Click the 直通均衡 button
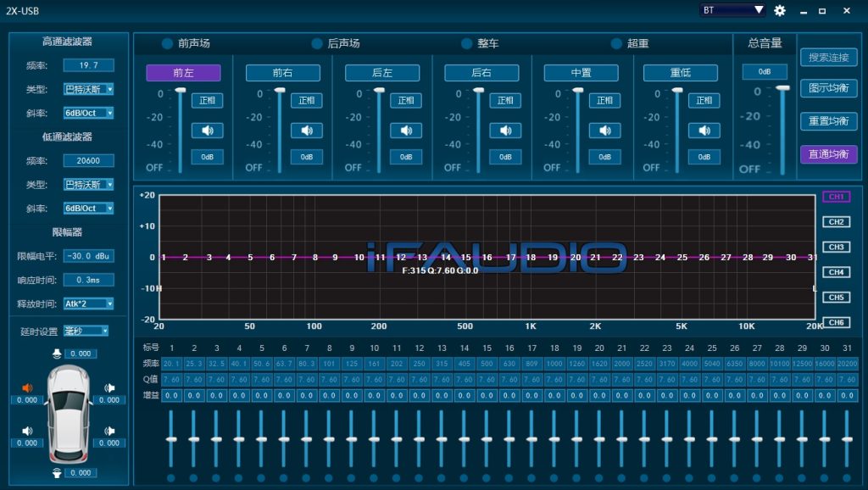Screen dimensions: 868x490 click(829, 154)
